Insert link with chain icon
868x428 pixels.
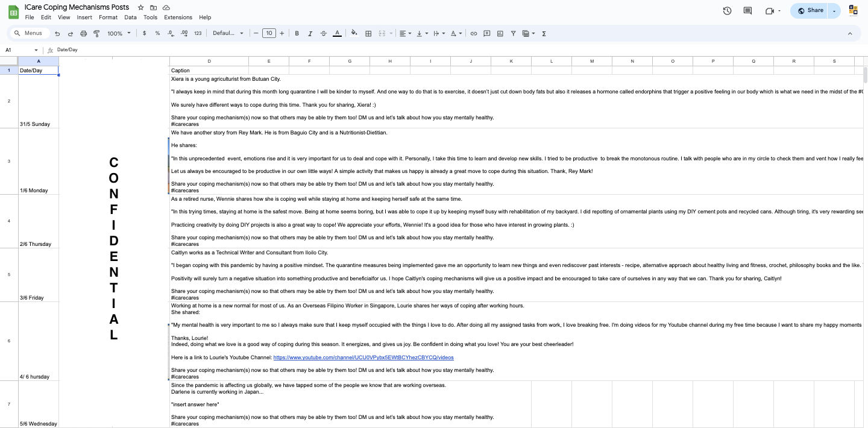click(x=474, y=34)
